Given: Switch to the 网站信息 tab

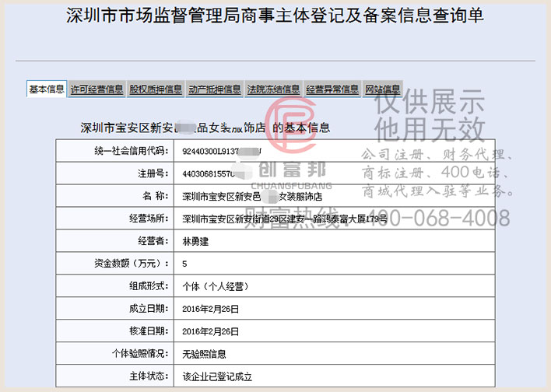Looking at the screenshot, I should (382, 89).
